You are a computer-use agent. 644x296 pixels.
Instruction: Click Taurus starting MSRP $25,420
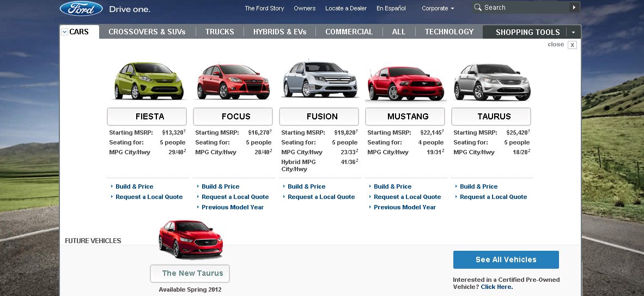tap(518, 132)
